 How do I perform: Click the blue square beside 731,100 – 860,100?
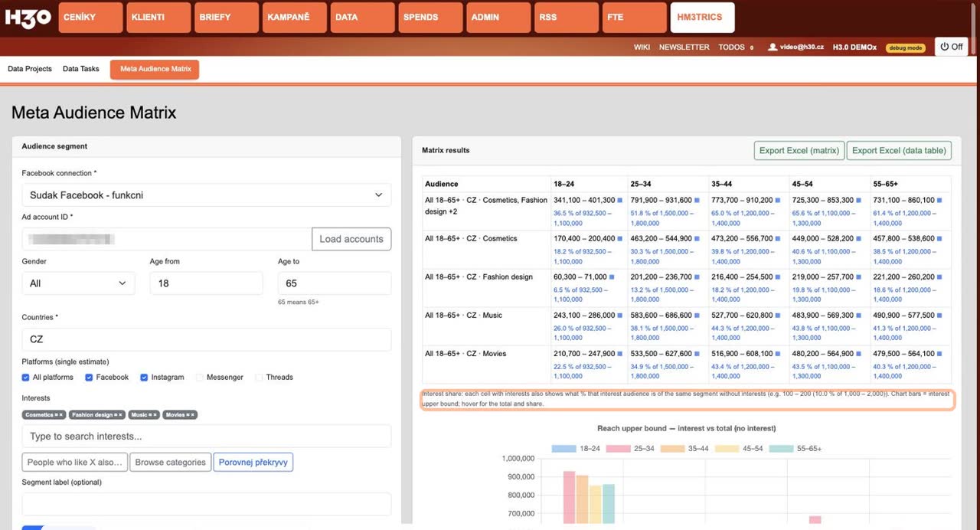click(x=940, y=201)
